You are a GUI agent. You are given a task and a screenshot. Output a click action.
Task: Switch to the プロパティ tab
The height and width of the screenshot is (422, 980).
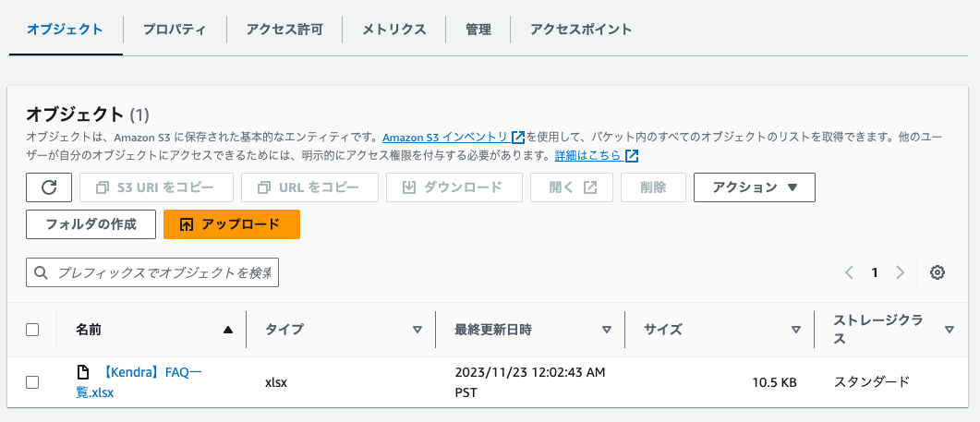(175, 29)
